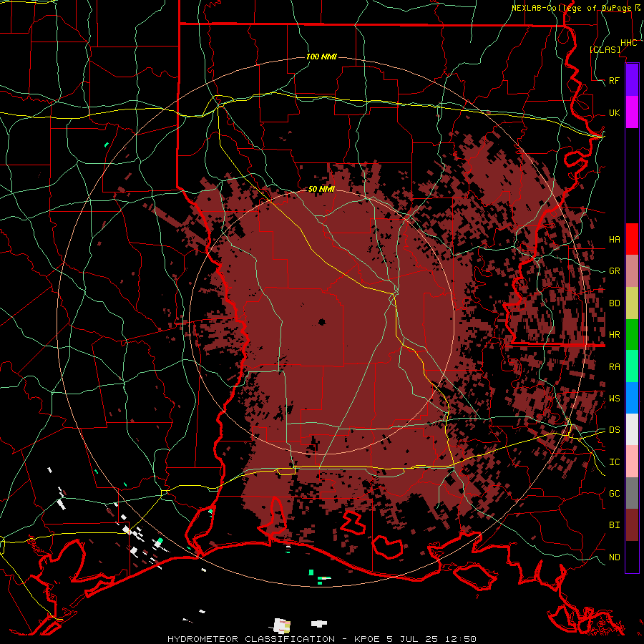This screenshot has height=644, width=644.
Task: Click the '[CLAS]' units label
Action: [x=605, y=49]
